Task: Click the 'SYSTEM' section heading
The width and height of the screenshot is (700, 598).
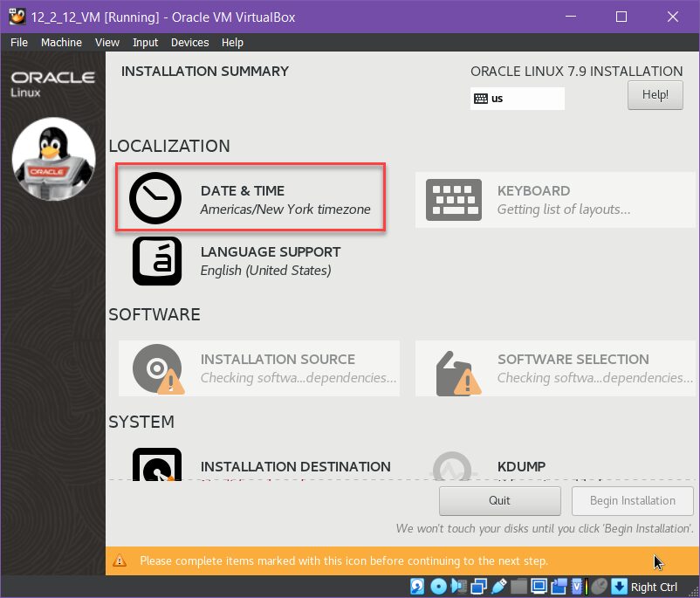Action: point(141,422)
